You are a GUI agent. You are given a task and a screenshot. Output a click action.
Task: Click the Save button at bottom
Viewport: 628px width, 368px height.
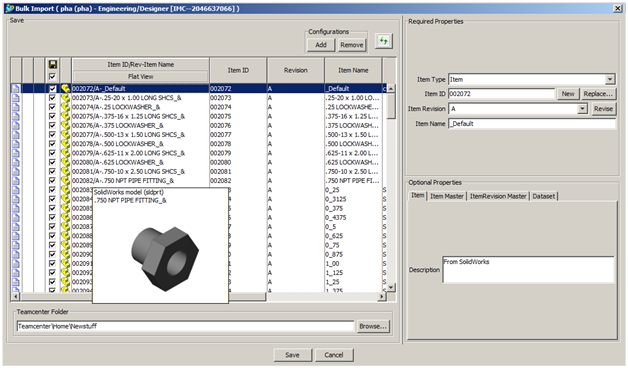click(292, 355)
